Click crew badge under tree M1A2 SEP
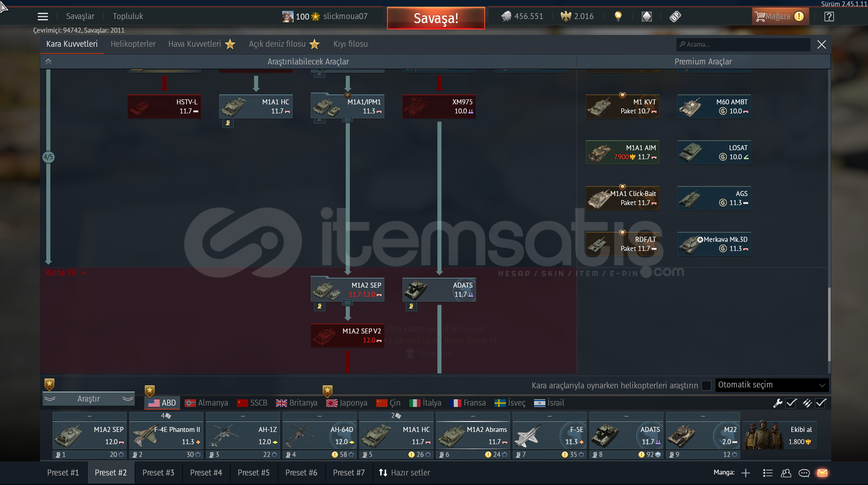 tap(319, 306)
